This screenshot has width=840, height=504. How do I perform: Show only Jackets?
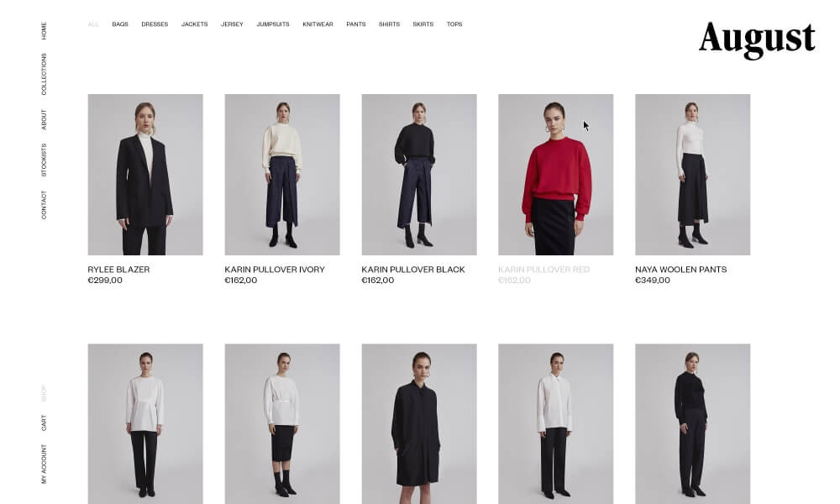click(195, 24)
